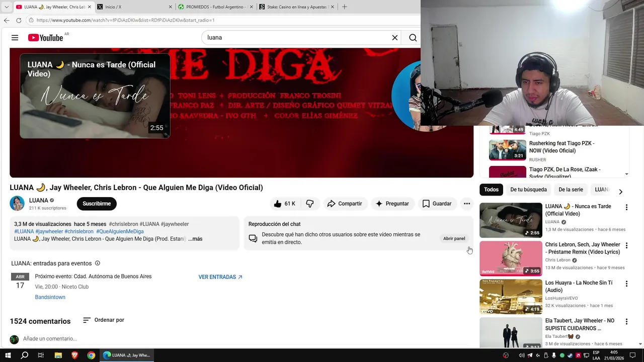Image resolution: width=644 pixels, height=362 pixels.
Task: Open a new browser tab with plus
Action: click(x=344, y=7)
